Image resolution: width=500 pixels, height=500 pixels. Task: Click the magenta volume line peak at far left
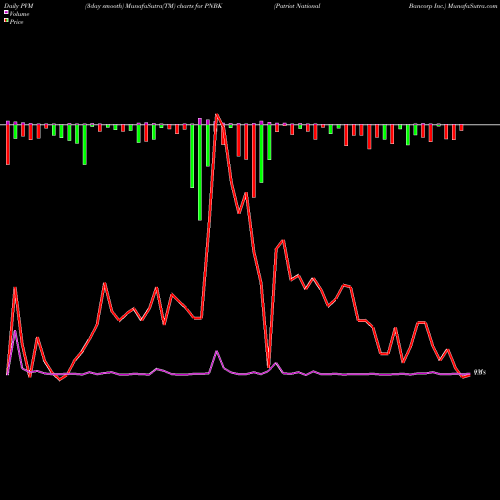(15, 331)
